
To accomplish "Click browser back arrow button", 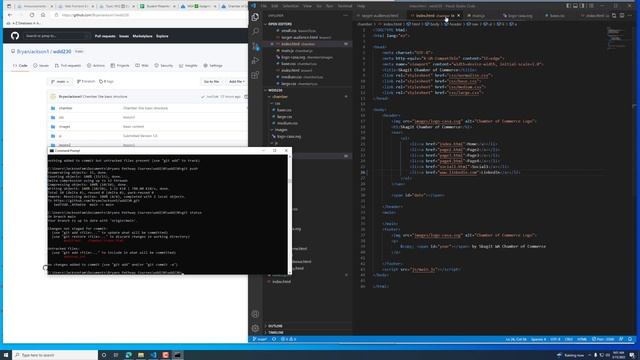I will [x=10, y=15].
